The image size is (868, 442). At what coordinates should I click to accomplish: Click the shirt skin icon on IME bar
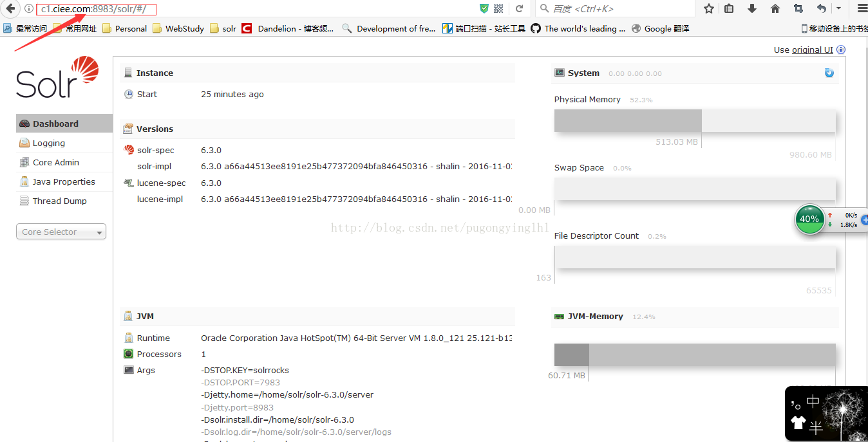(x=798, y=423)
